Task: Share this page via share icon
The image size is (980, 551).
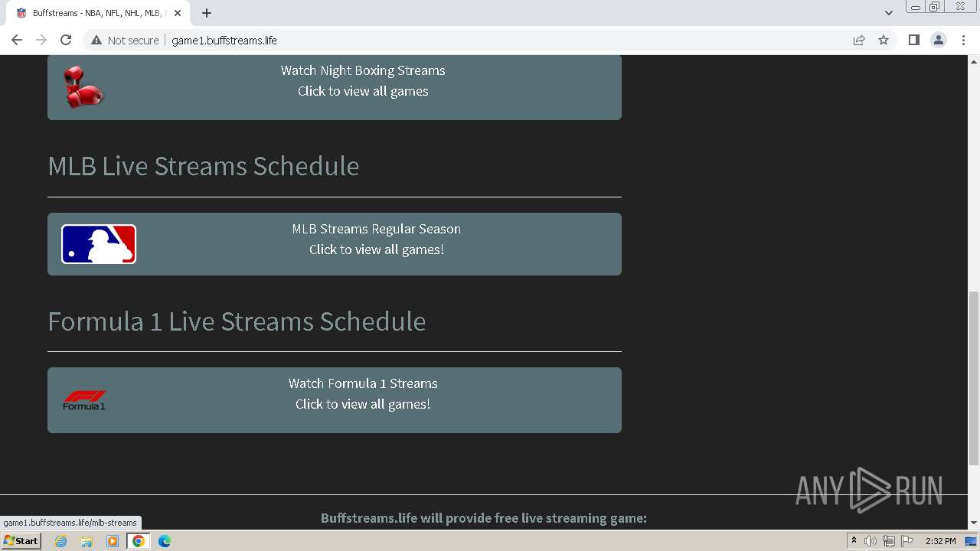Action: pyautogui.click(x=859, y=40)
